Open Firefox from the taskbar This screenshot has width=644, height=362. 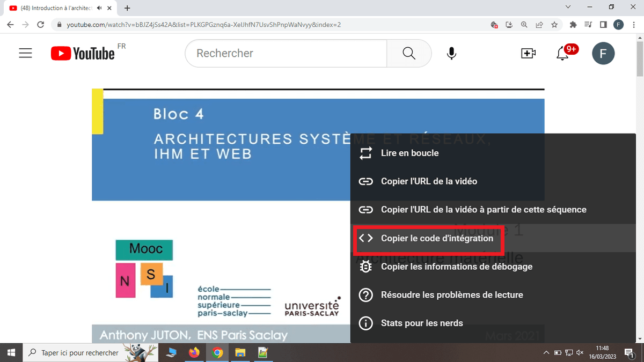click(x=194, y=352)
